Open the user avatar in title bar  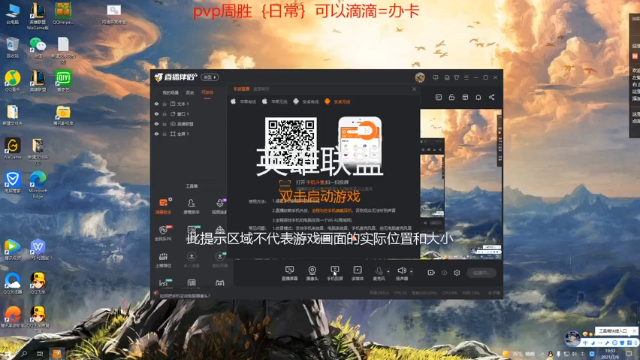click(x=420, y=77)
